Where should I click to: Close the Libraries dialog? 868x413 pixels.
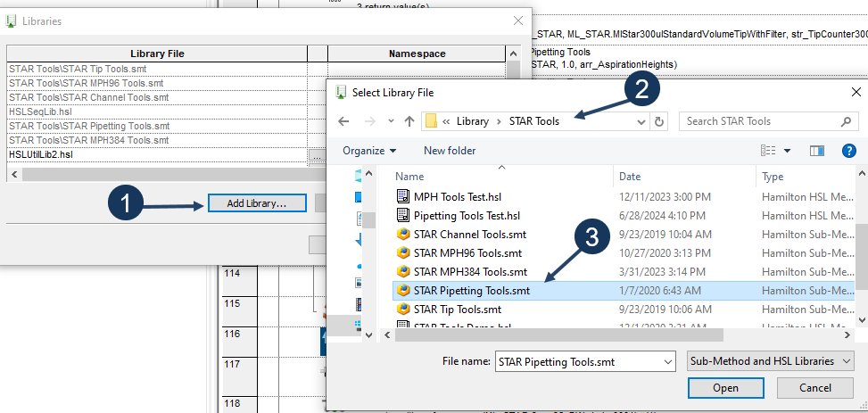point(518,21)
